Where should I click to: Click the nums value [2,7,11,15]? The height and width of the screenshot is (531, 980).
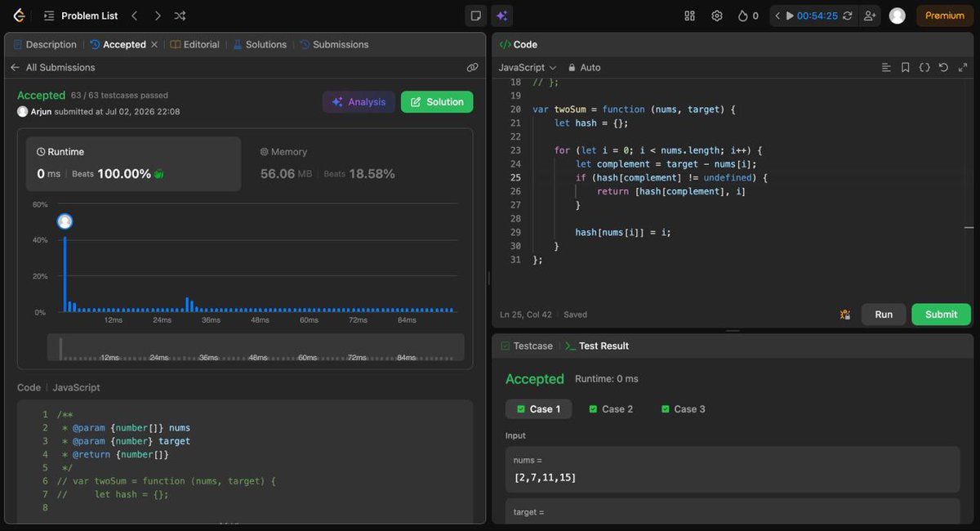(545, 476)
